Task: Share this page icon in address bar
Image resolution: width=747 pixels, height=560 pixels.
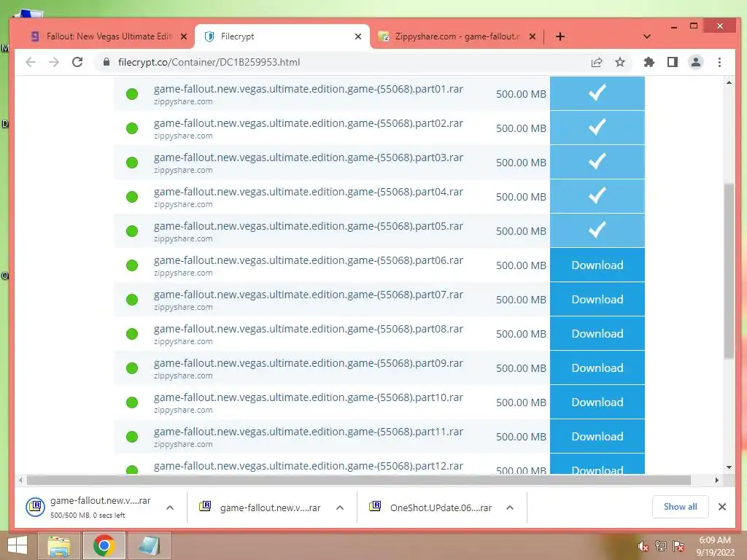Action: click(x=597, y=62)
